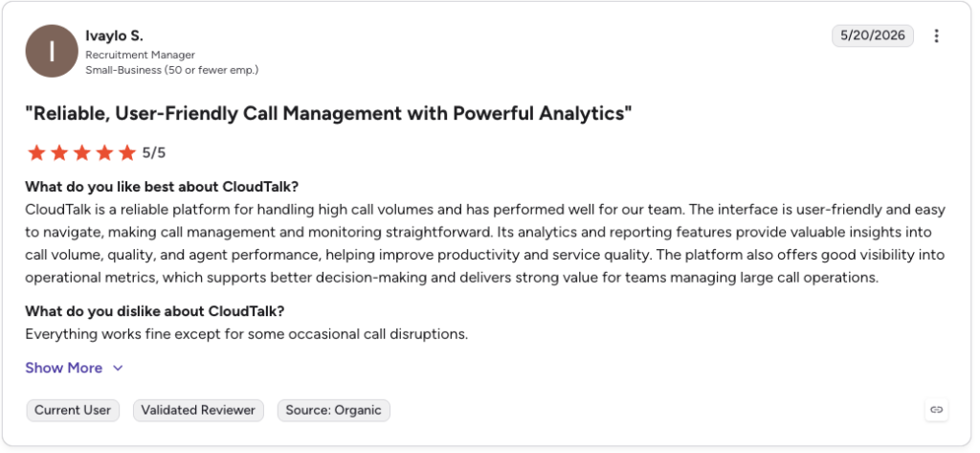This screenshot has width=980, height=453.
Task: Click the reviewer avatar with letter I
Action: click(x=52, y=52)
